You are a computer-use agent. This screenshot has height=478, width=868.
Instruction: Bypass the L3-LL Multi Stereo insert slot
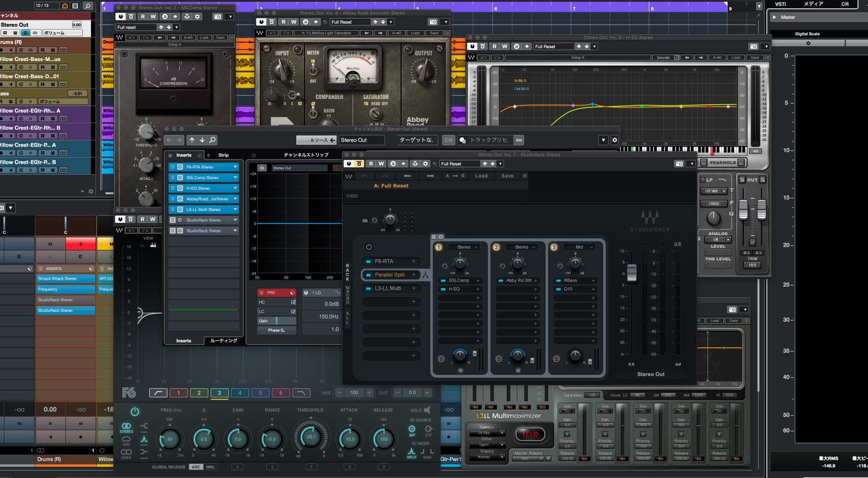click(173, 209)
